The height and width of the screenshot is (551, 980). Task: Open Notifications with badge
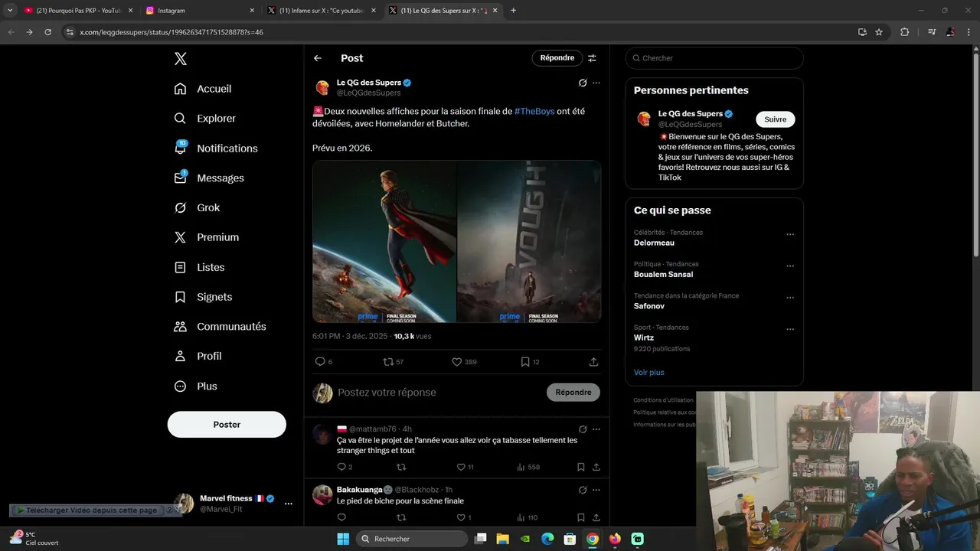click(216, 148)
